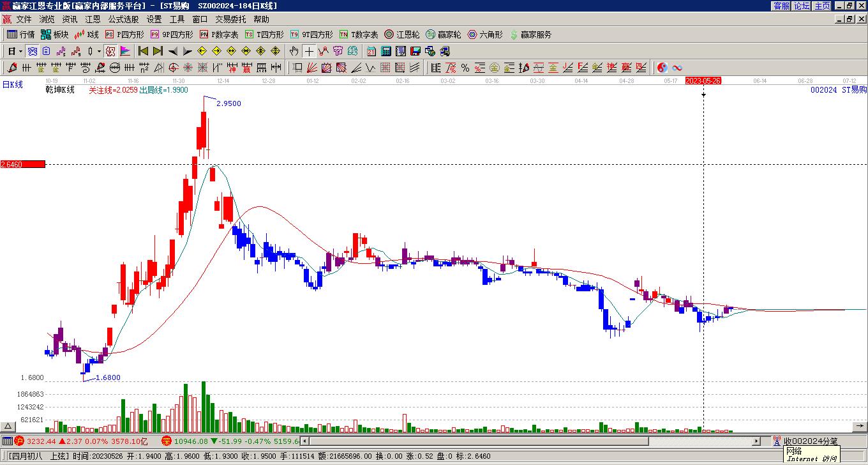Open the T数字表 table
The image size is (868, 465).
coord(359,34)
